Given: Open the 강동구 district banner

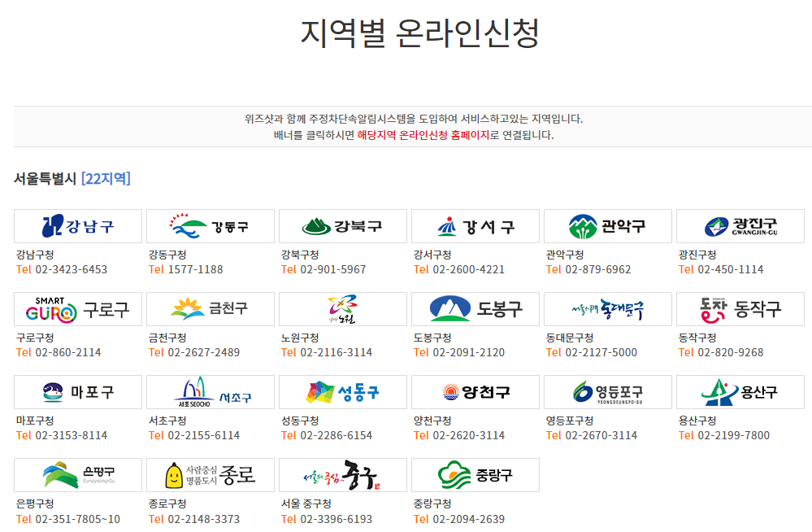Looking at the screenshot, I should pos(211,226).
